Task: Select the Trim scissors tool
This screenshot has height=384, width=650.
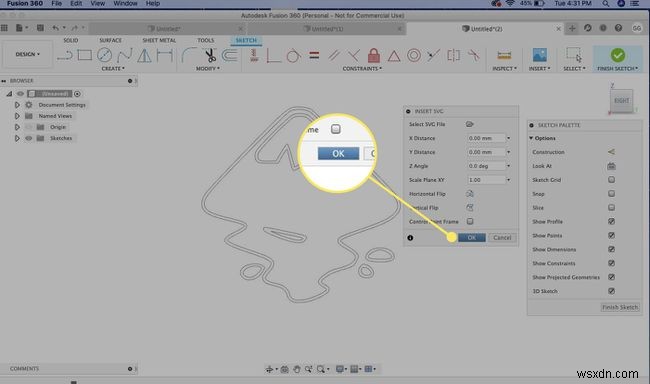Action: pos(210,55)
